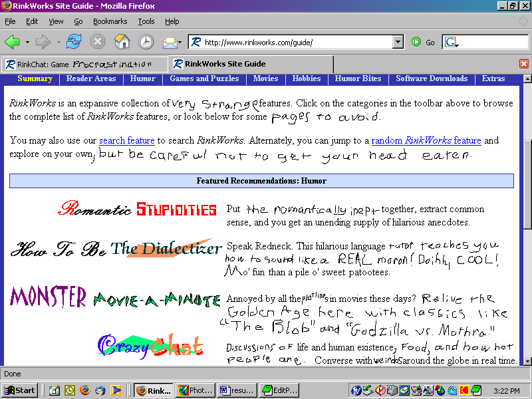Open the Go menu
This screenshot has height=399, width=532.
click(x=78, y=21)
